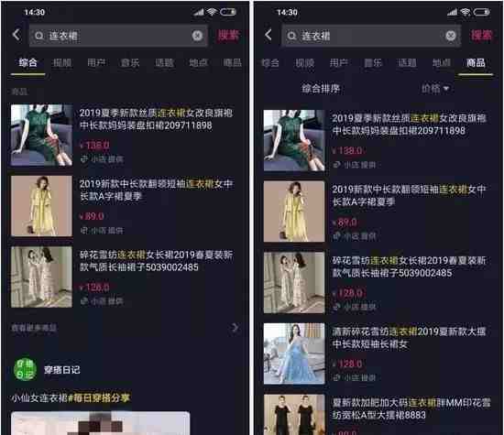Switch to the 视频 tab on the right screen
The width and height of the screenshot is (504, 435).
click(304, 62)
